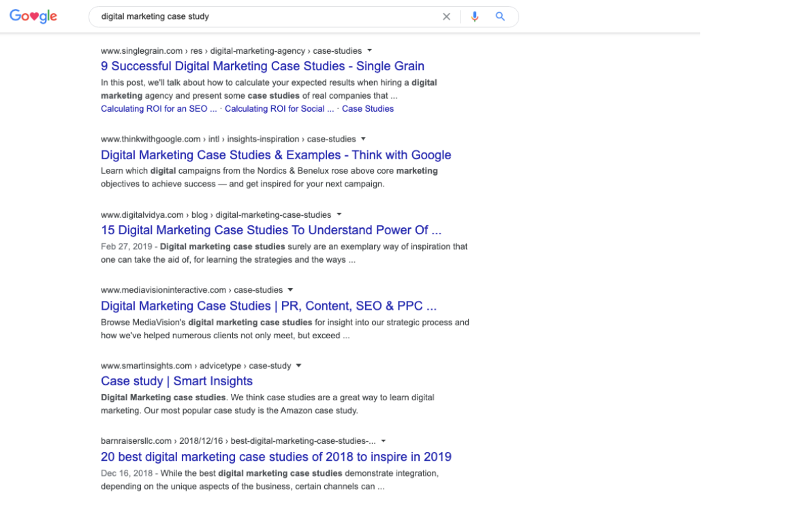
Task: Click the Google logo
Action: coord(33,16)
